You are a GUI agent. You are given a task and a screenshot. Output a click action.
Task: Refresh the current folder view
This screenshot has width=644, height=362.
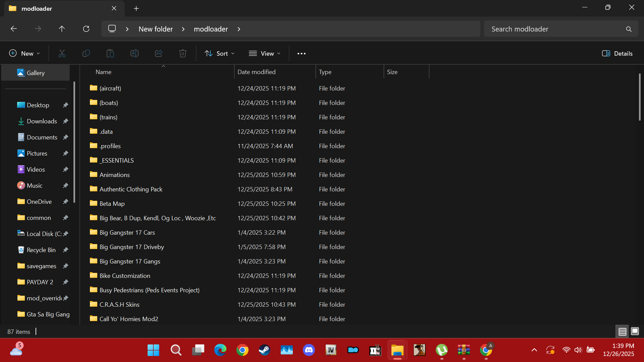tap(86, 29)
